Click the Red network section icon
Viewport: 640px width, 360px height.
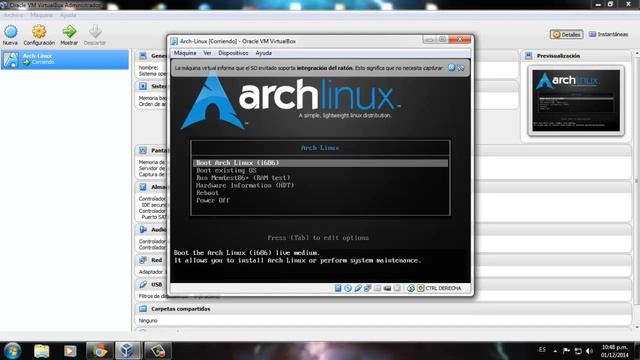[142, 260]
